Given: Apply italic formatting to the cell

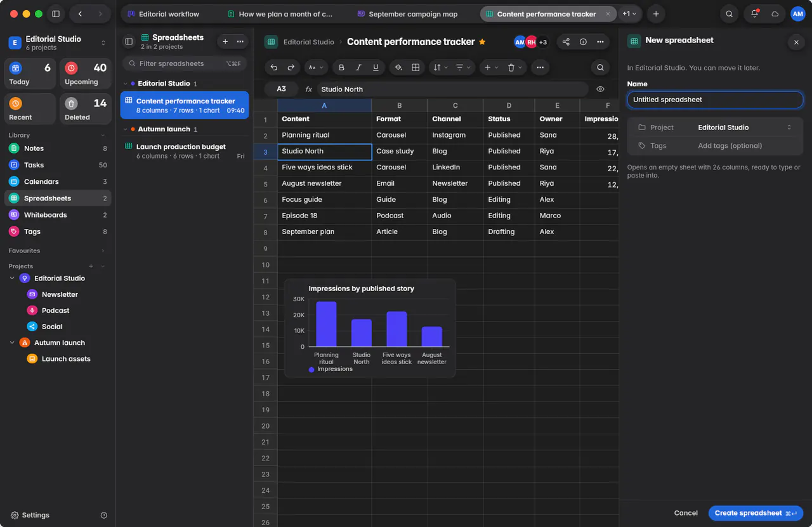Looking at the screenshot, I should pos(358,67).
